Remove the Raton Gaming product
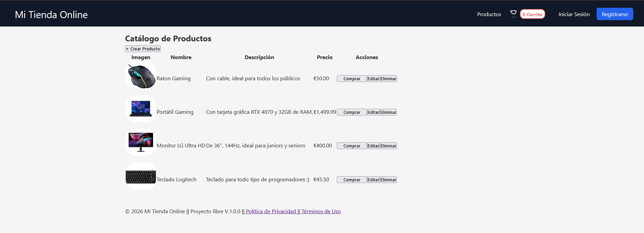The image size is (644, 233). coord(388,79)
